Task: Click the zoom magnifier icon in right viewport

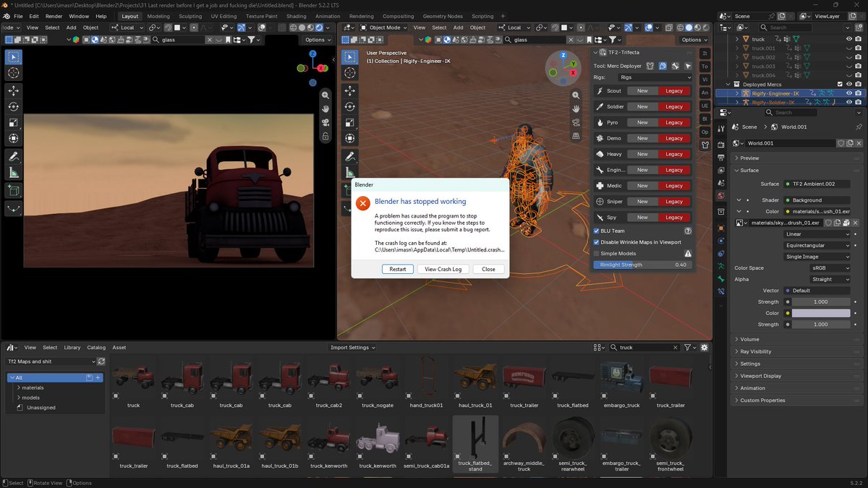Action: (x=576, y=95)
